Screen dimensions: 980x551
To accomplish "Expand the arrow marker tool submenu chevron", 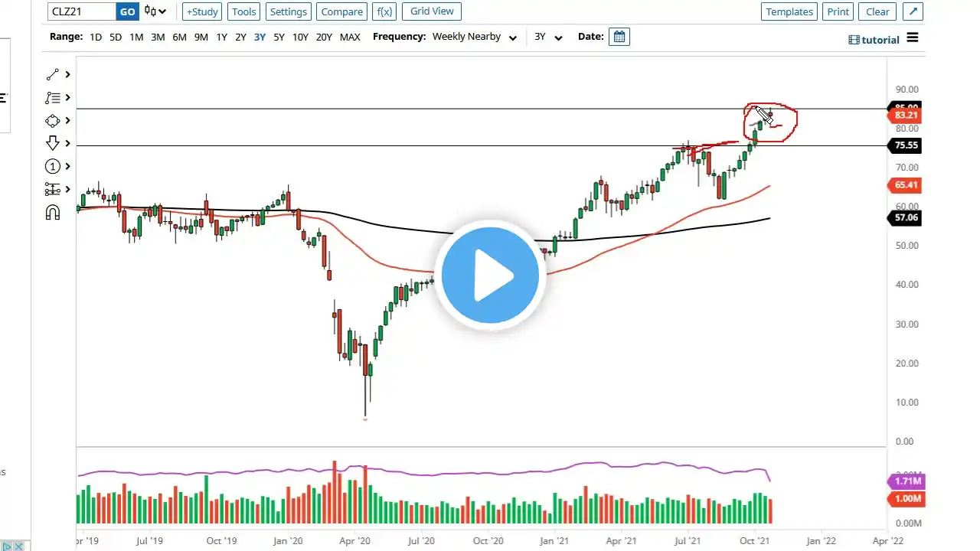I will [x=67, y=143].
